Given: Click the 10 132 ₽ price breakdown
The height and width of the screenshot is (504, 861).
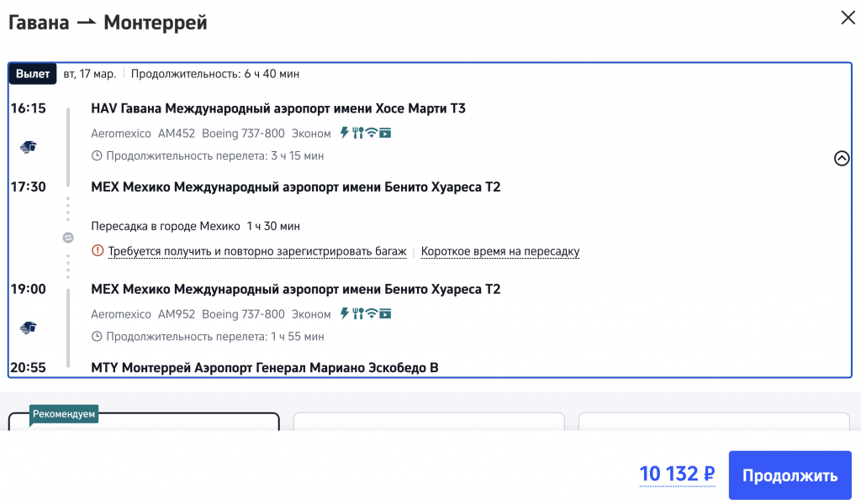Looking at the screenshot, I should pos(676,475).
